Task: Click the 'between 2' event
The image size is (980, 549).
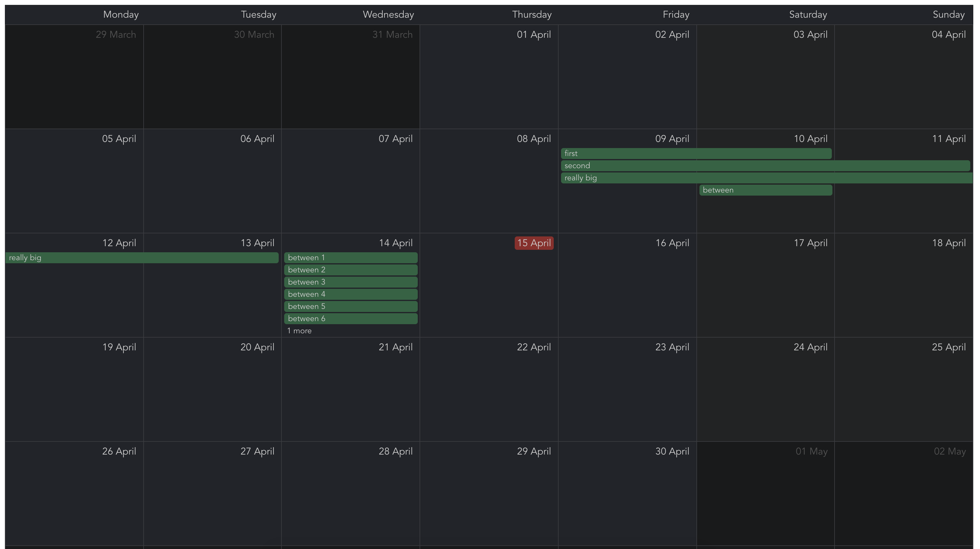Action: (350, 270)
